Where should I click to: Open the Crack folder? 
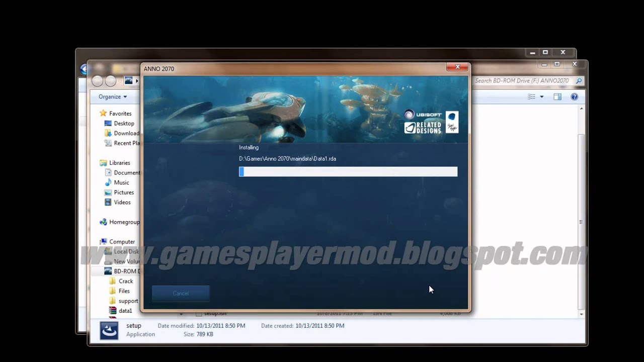(126, 281)
